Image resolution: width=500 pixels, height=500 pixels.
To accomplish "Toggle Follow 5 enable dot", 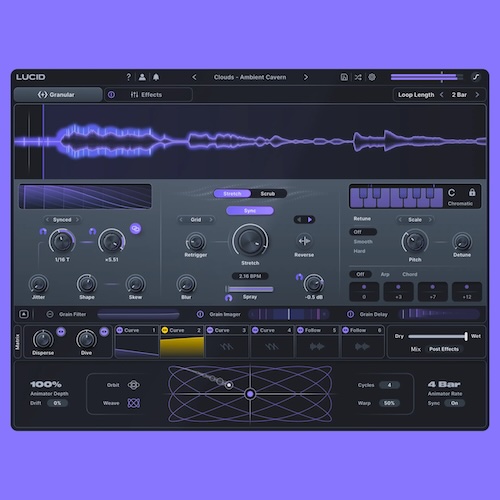I will (300, 330).
